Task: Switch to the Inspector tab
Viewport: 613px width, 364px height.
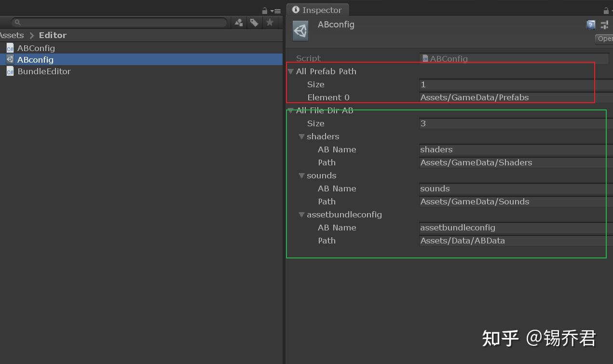Action: click(317, 10)
